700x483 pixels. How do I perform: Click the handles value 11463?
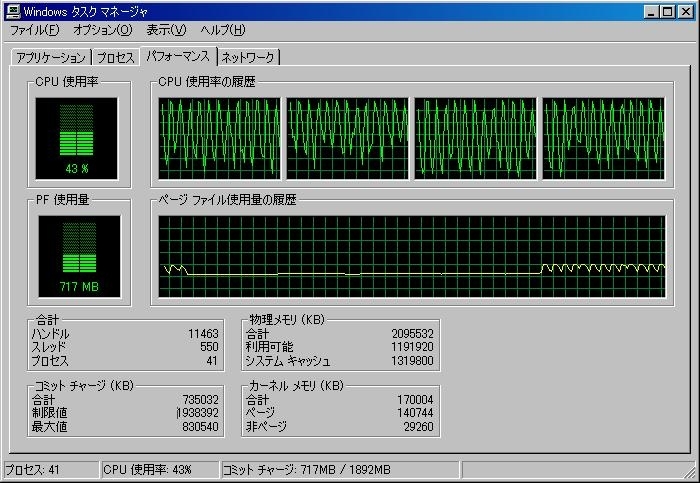click(203, 333)
